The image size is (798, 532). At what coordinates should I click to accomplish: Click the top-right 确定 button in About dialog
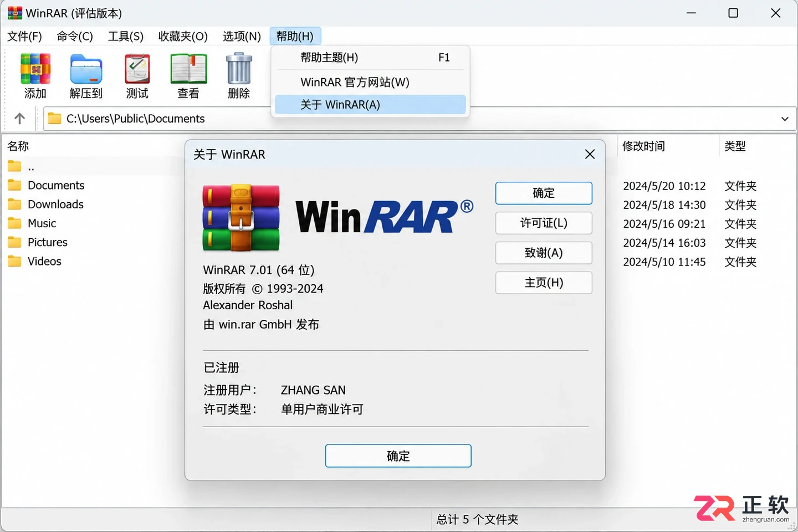click(544, 193)
